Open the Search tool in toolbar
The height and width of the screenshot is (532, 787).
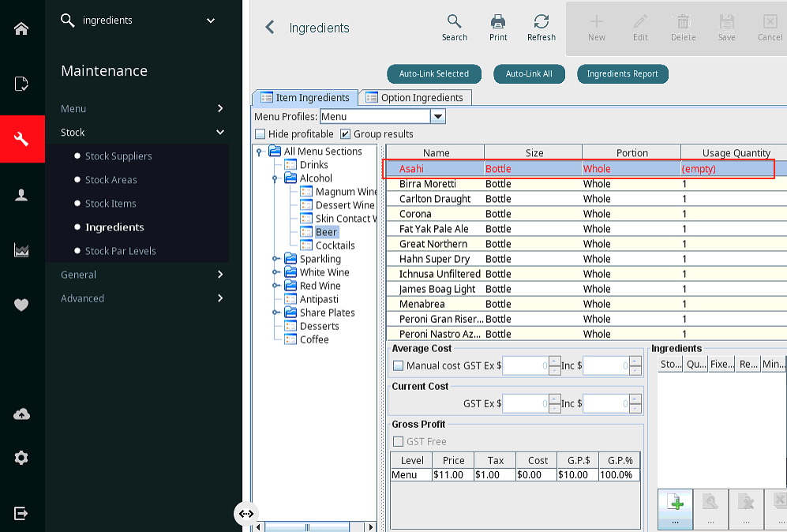tap(454, 28)
